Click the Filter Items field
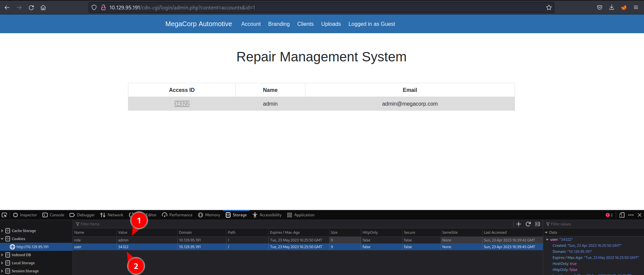 [x=292, y=224]
